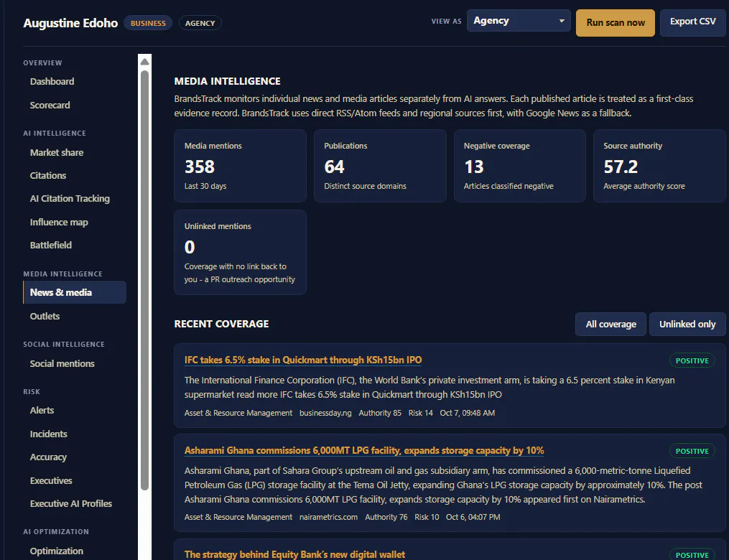Viewport: 729px width, 560px height.
Task: Click "Authority 85" on IFC article
Action: 380,413
